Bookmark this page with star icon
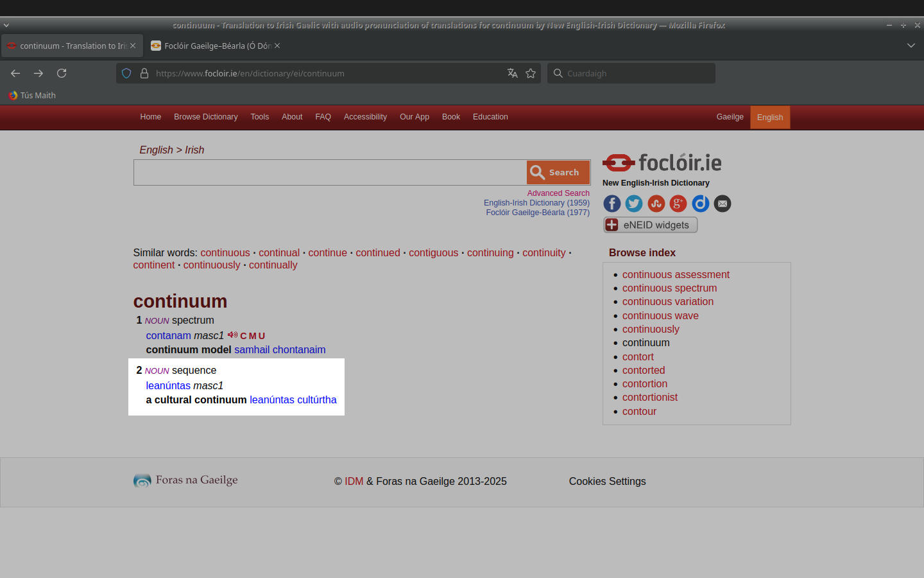This screenshot has height=578, width=924. click(531, 73)
